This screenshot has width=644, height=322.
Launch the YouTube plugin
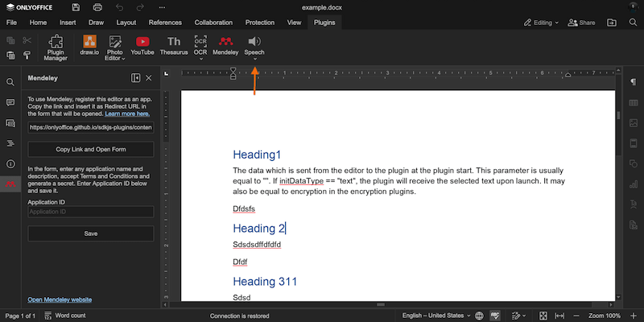(142, 45)
